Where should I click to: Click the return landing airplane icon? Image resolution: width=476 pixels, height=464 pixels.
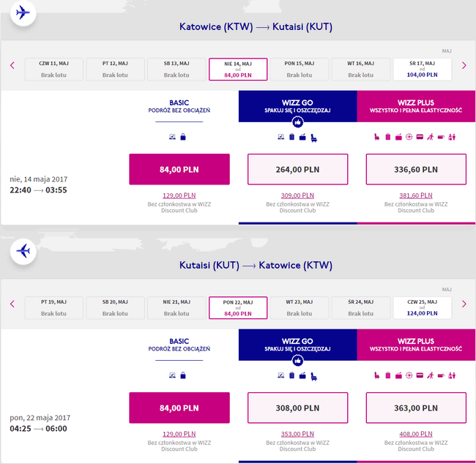[x=23, y=251]
